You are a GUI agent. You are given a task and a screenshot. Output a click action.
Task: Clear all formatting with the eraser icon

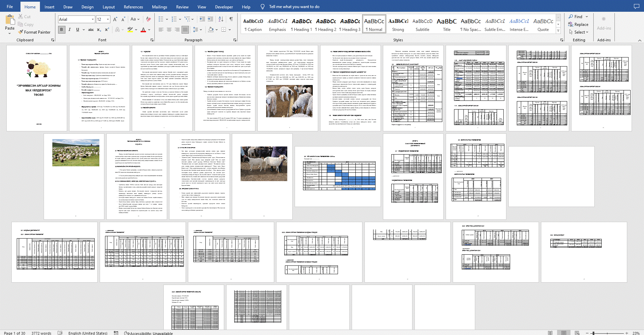click(148, 19)
